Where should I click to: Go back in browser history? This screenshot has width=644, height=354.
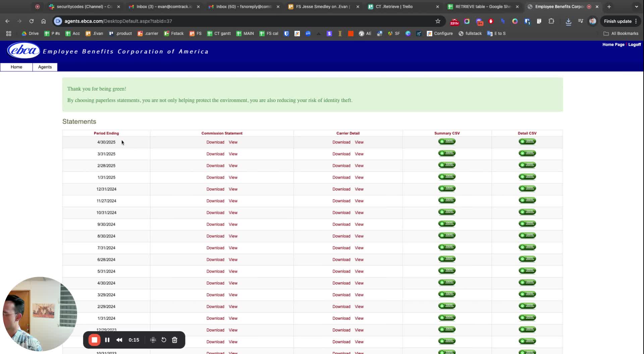7,21
